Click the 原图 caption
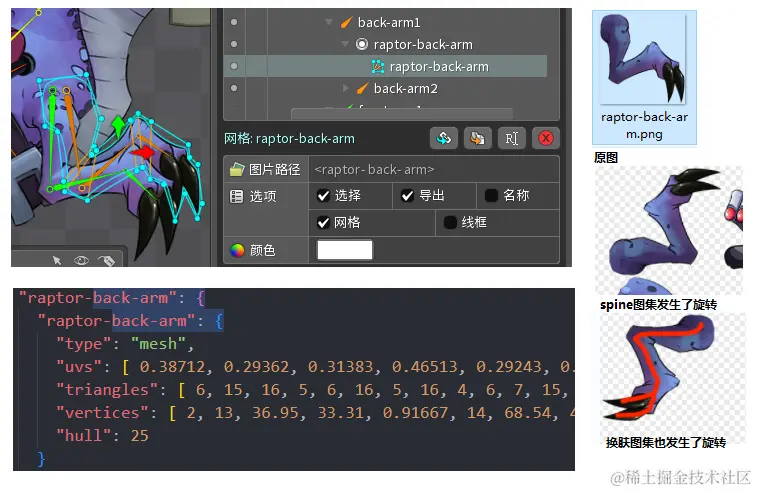The height and width of the screenshot is (492, 757). [x=605, y=157]
